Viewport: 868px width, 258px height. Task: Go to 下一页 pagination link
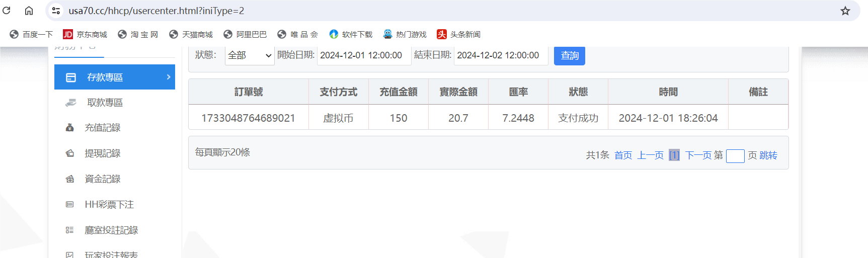698,155
